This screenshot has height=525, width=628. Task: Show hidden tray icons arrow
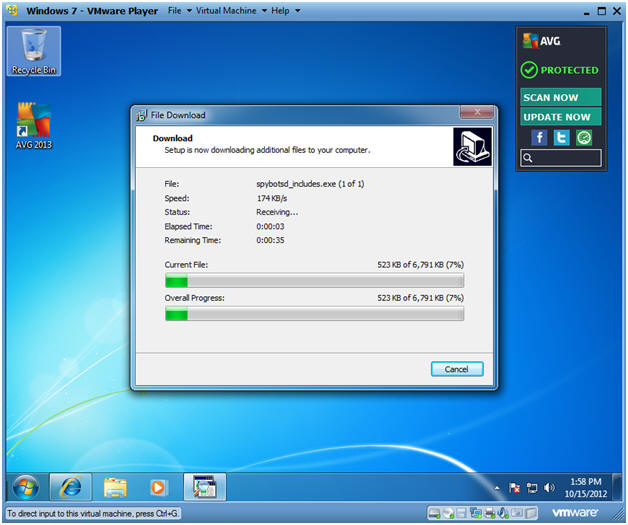coord(497,488)
